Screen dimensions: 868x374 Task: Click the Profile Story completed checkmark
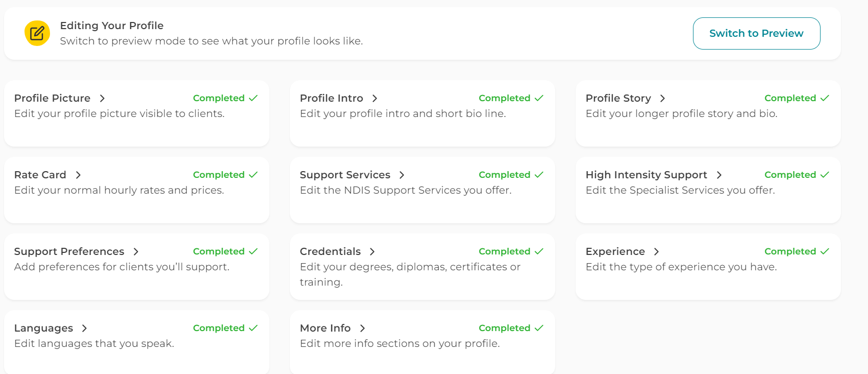coord(825,98)
